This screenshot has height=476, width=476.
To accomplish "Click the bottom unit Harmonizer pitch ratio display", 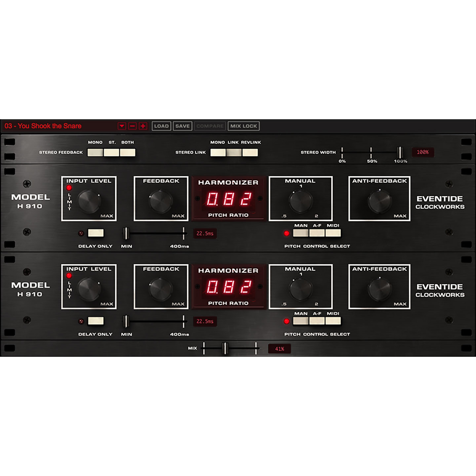I will [x=229, y=287].
